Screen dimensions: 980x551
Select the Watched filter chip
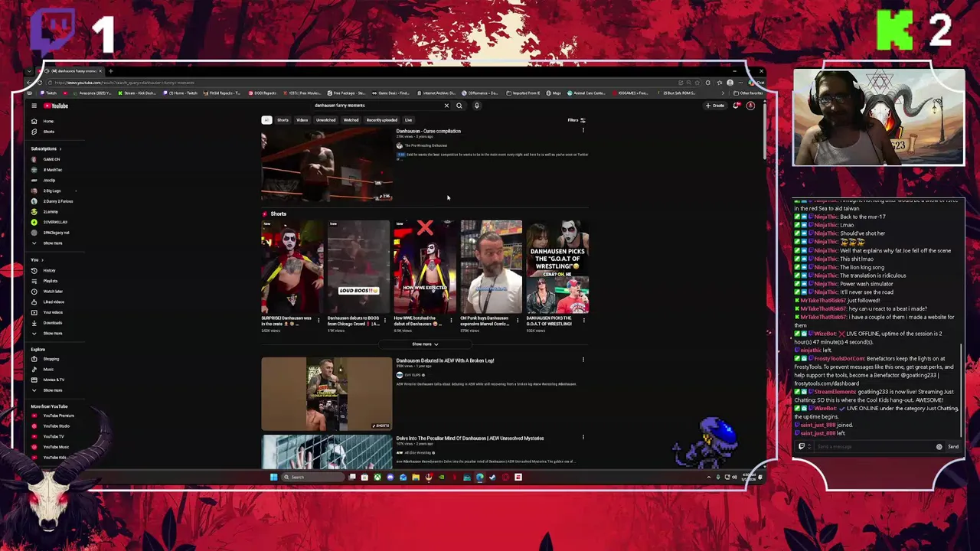click(351, 120)
